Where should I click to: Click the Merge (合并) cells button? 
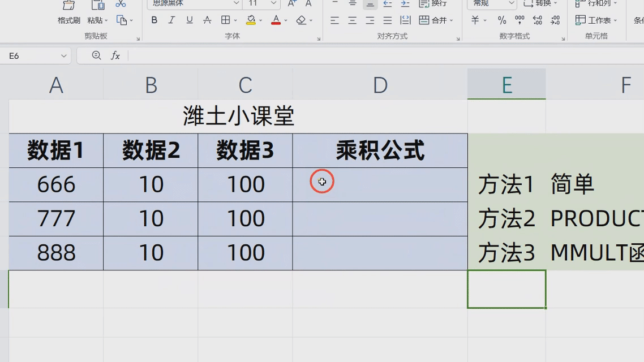[x=433, y=20]
